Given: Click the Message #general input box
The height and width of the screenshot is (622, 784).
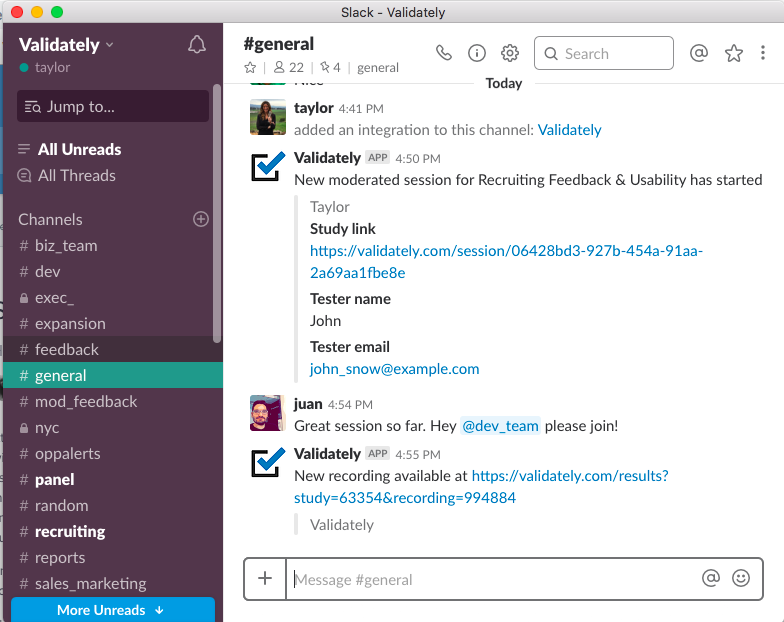Looking at the screenshot, I should [x=492, y=579].
